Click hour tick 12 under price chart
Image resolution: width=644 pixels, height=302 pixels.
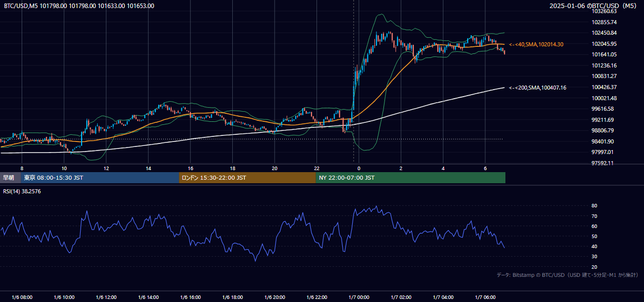click(106, 168)
